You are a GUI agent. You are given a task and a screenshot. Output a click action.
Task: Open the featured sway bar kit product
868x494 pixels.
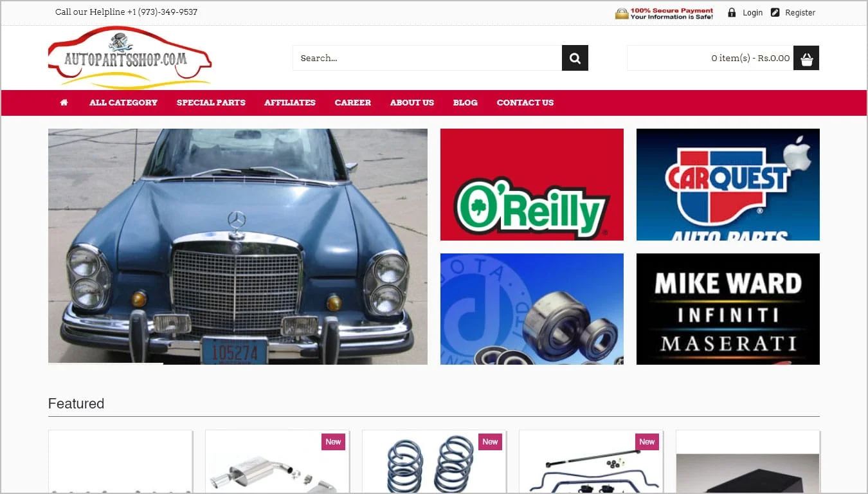click(591, 462)
